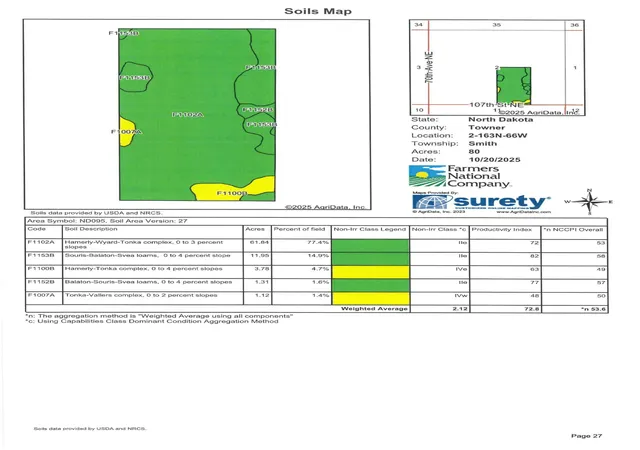This screenshot has height=450, width=640.
Task: Select code cell "F1100B" in the table
Action: click(41, 269)
